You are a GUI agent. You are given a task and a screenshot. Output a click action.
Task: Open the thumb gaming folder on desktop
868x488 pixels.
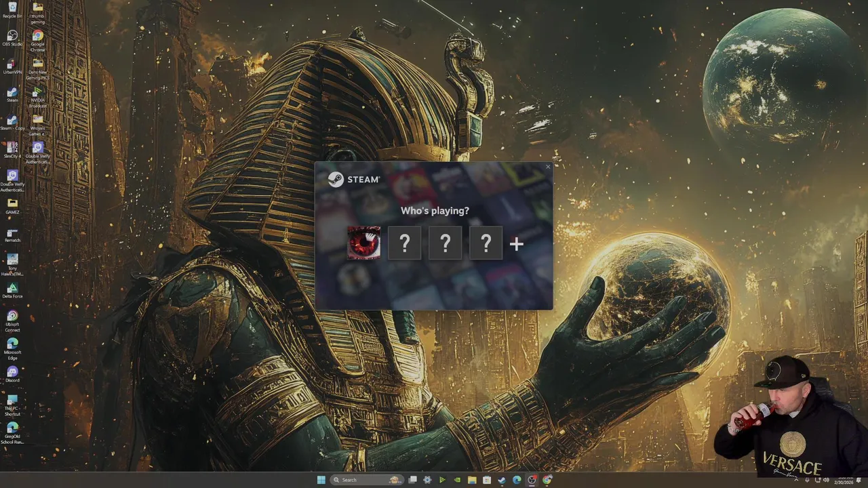38,13
